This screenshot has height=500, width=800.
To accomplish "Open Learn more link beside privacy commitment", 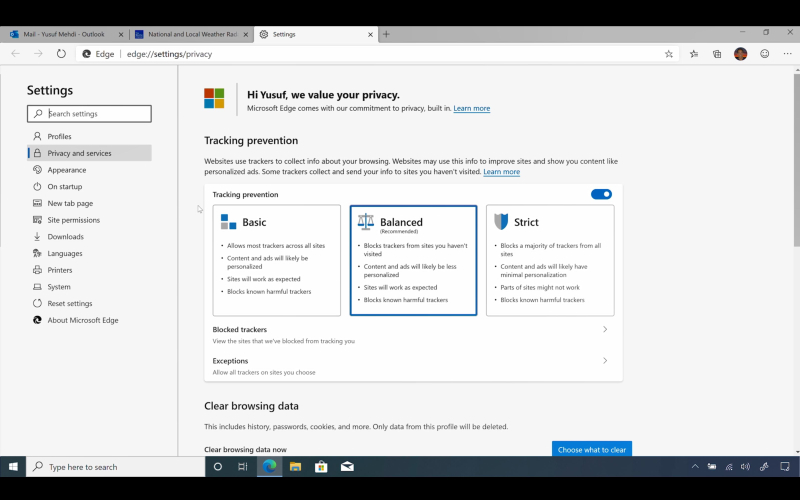I will click(471, 108).
